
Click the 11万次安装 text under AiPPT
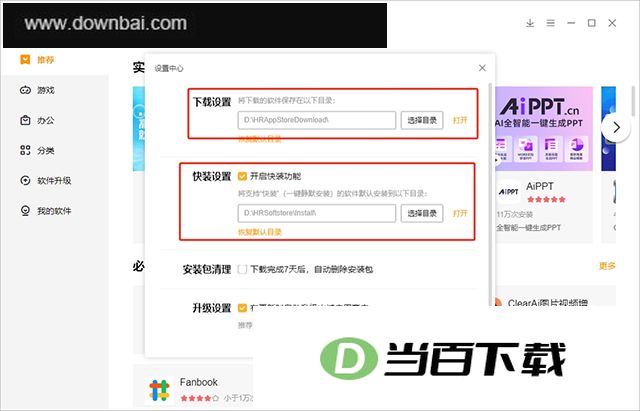[515, 214]
